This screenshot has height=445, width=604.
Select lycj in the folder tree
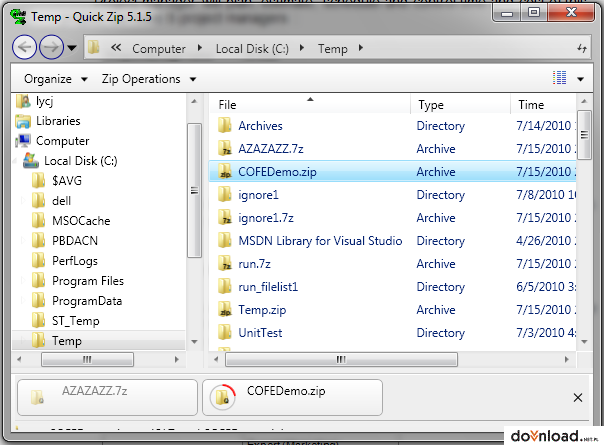tap(45, 101)
